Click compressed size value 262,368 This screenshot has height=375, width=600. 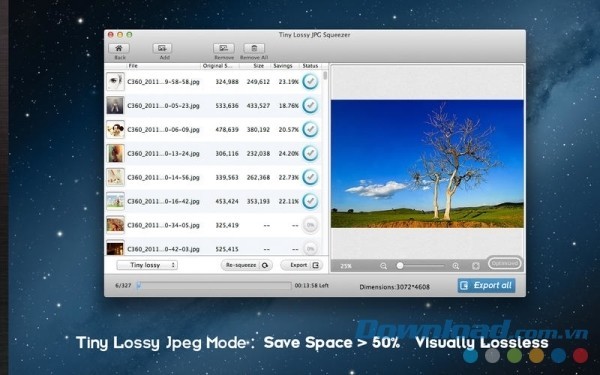point(258,178)
